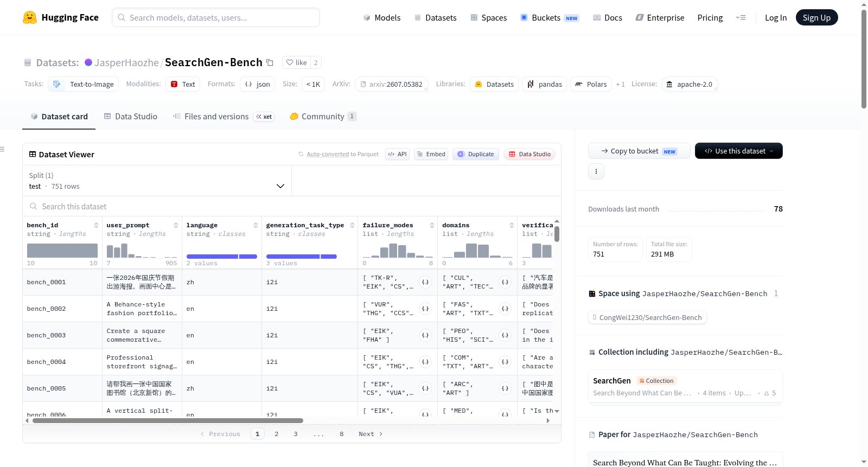Go to Spaces in top navigation
868x467 pixels.
[489, 17]
